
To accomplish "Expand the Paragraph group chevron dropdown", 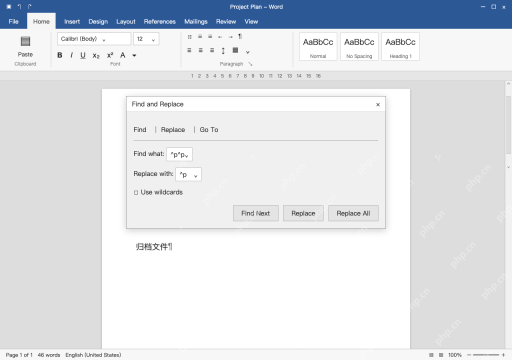I will 248,52.
